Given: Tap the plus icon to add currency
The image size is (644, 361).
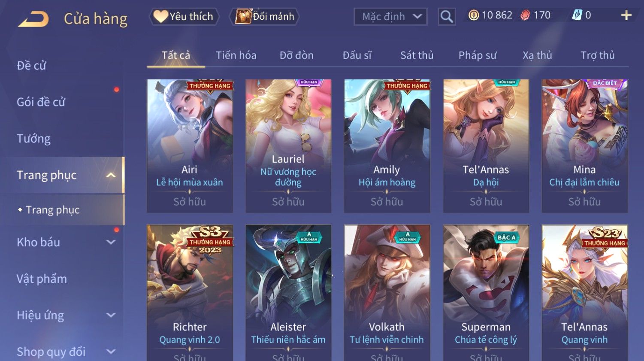Looking at the screenshot, I should click(x=626, y=15).
